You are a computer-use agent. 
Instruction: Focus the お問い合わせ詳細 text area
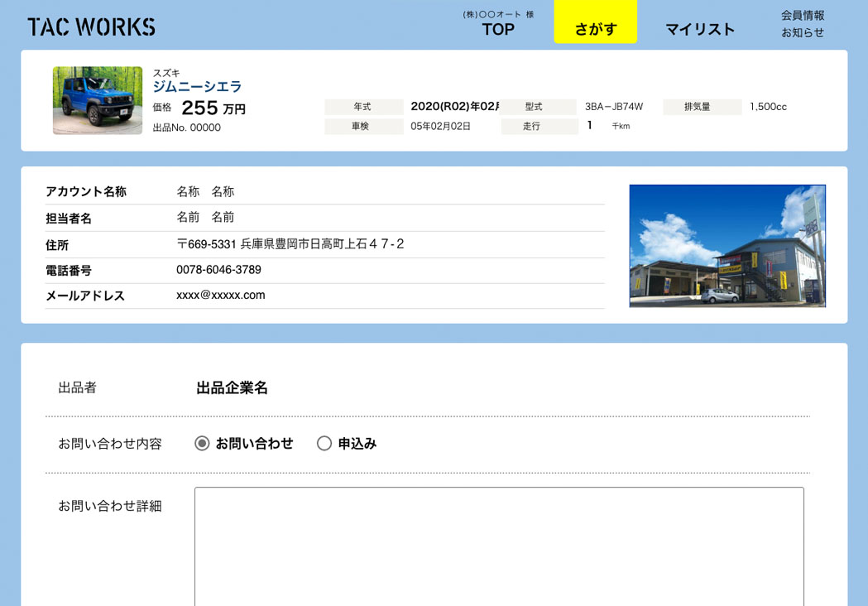(499, 546)
